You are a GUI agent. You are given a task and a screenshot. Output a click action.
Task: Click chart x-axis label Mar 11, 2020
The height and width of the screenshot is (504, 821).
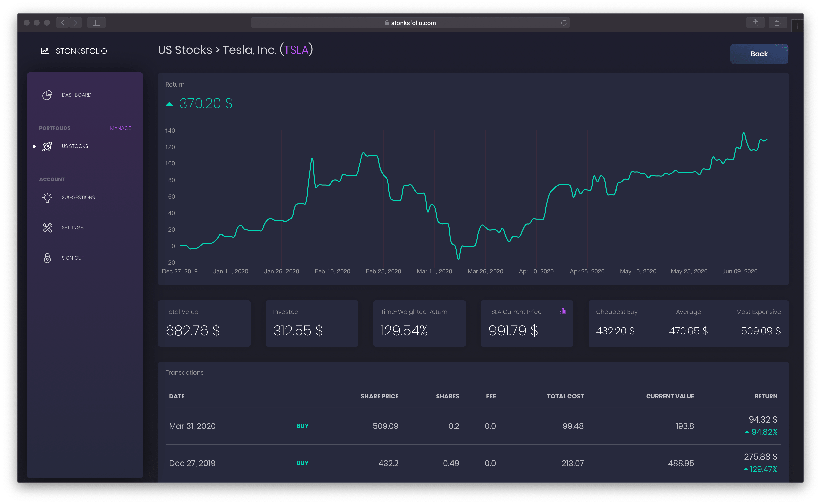tap(434, 271)
